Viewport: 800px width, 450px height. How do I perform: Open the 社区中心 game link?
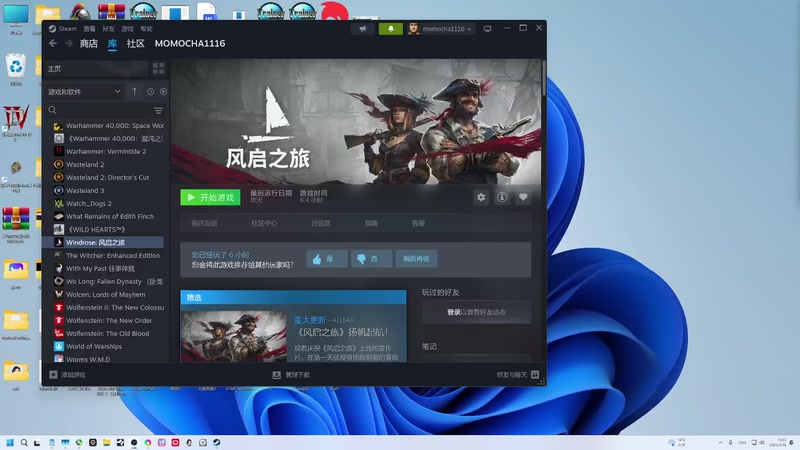[x=264, y=223]
